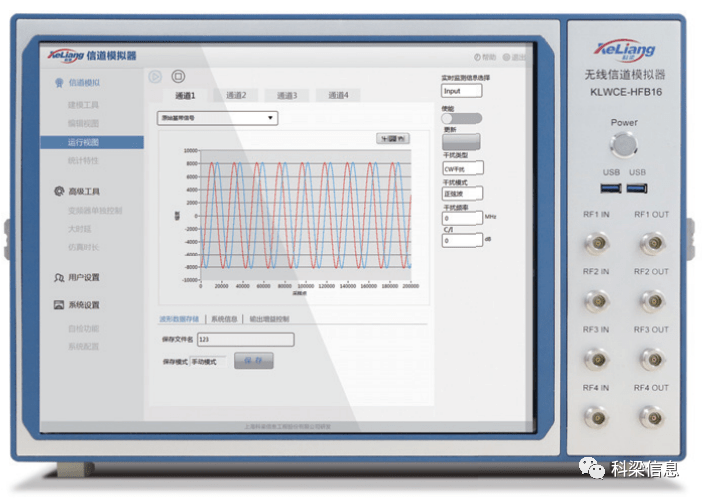Viewport: 702px width, 500px height.
Task: Switch to the 通道2 tab
Action: (x=236, y=95)
